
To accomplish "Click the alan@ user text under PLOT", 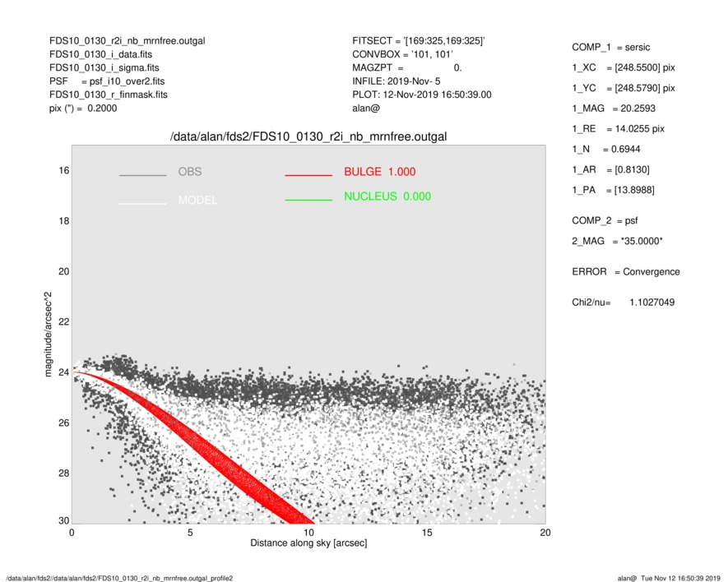I will (366, 109).
